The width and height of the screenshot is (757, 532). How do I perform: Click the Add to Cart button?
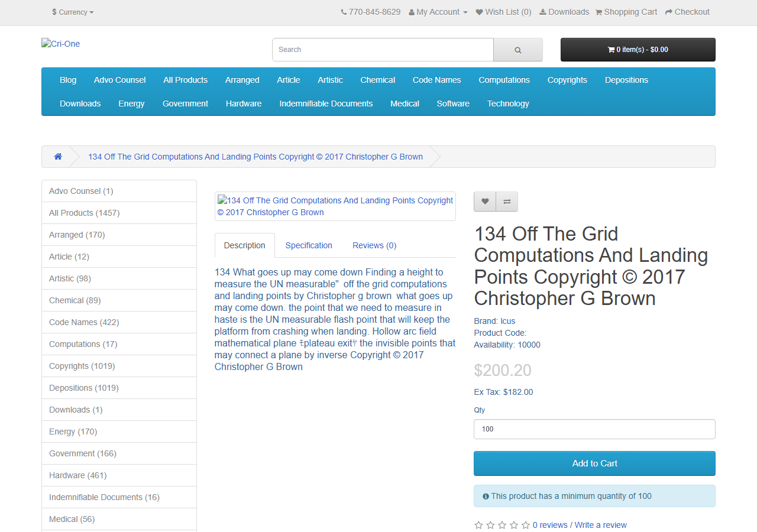click(594, 463)
